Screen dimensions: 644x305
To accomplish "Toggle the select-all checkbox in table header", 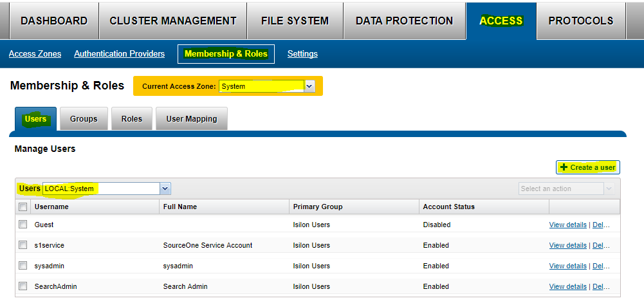I will [23, 207].
